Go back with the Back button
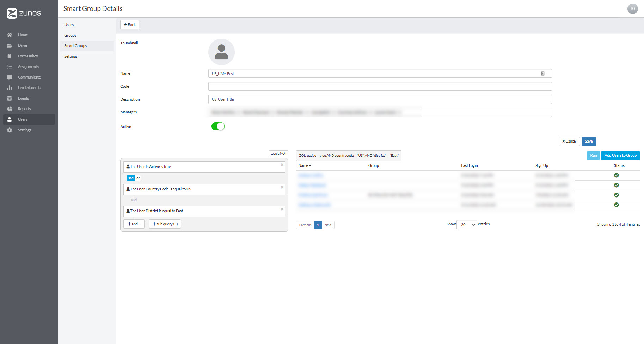The image size is (644, 344). (x=130, y=25)
